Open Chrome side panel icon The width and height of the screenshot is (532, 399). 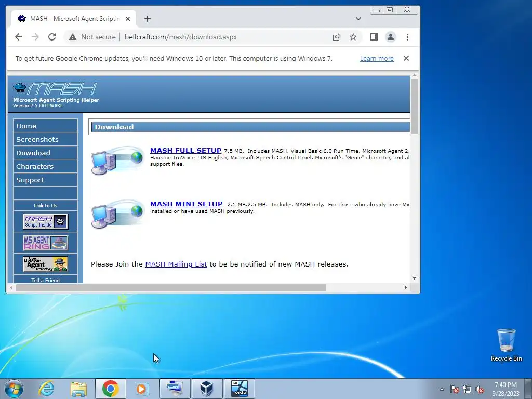(374, 37)
